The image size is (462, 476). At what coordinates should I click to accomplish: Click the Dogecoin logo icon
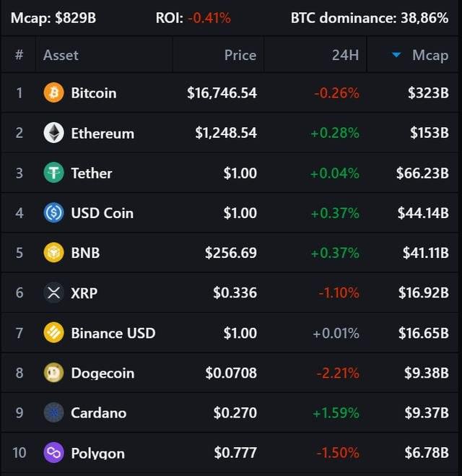[54, 373]
